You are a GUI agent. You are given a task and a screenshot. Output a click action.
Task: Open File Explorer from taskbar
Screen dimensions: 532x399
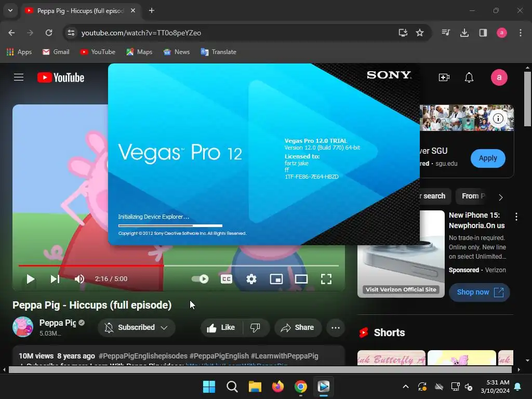[255, 387]
